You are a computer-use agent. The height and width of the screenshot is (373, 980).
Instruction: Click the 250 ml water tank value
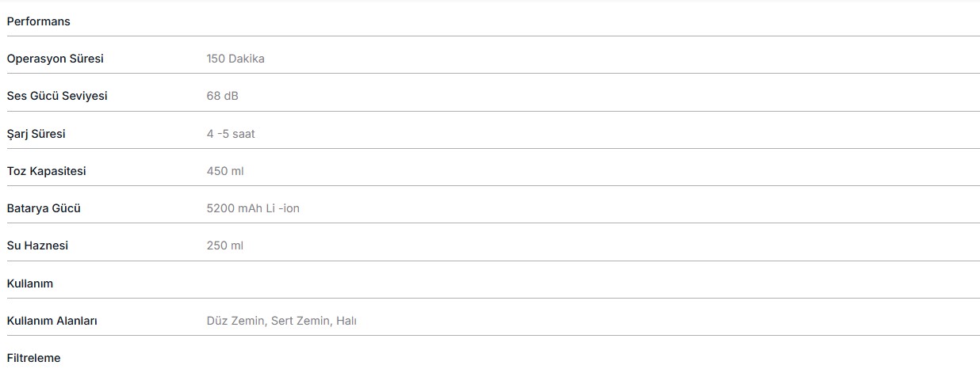224,245
